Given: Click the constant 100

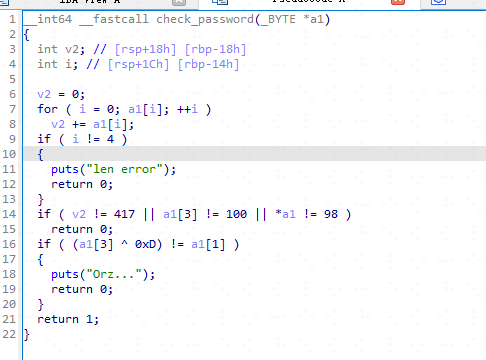Looking at the screenshot, I should click(236, 214).
